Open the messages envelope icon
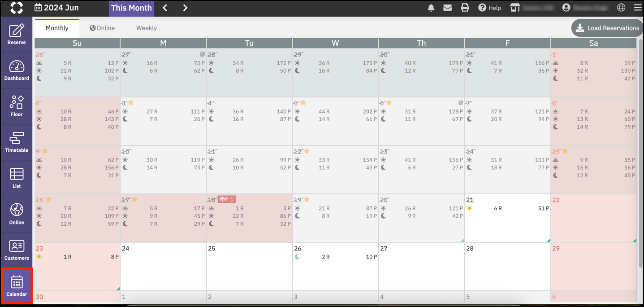Image resolution: width=644 pixels, height=307 pixels. (447, 8)
